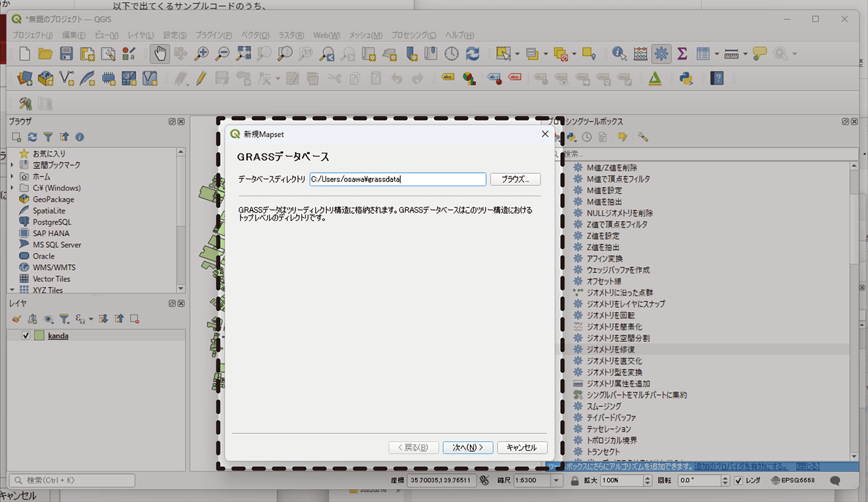Click the temporal controller clock icon
The height and width of the screenshot is (502, 868).
click(x=452, y=54)
